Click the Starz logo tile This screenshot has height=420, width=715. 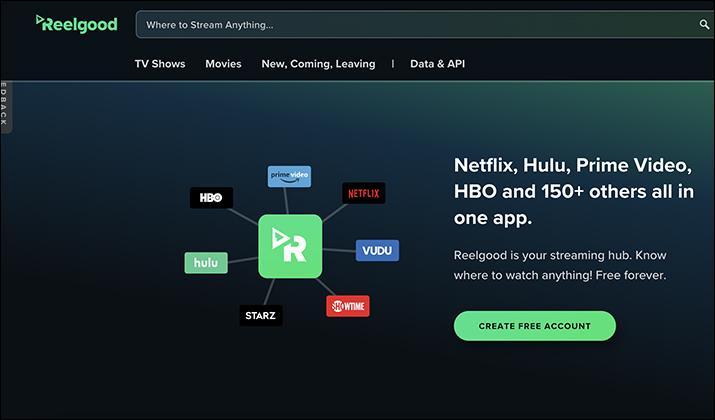tap(260, 315)
